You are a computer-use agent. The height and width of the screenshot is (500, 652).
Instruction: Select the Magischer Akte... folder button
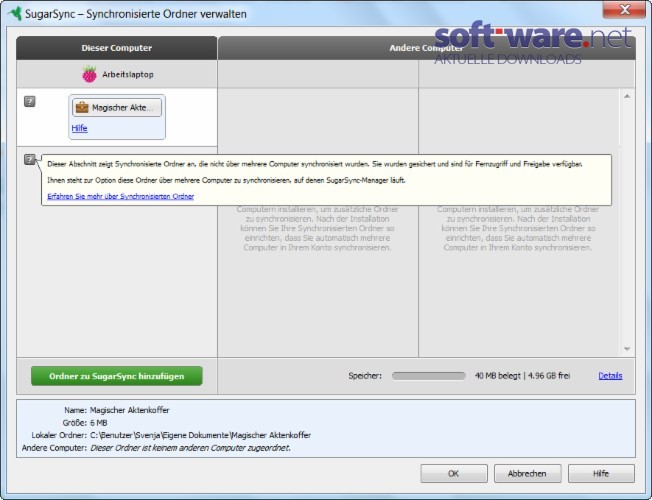(x=117, y=107)
